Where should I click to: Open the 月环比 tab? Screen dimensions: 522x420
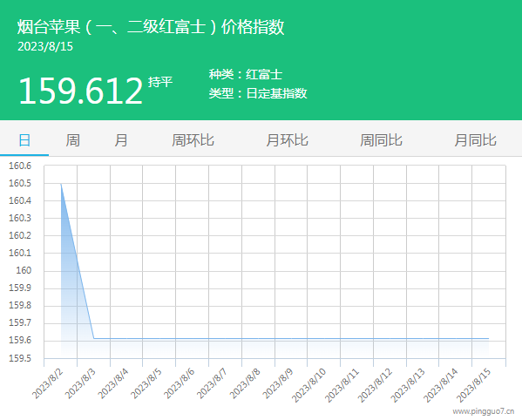pos(287,140)
